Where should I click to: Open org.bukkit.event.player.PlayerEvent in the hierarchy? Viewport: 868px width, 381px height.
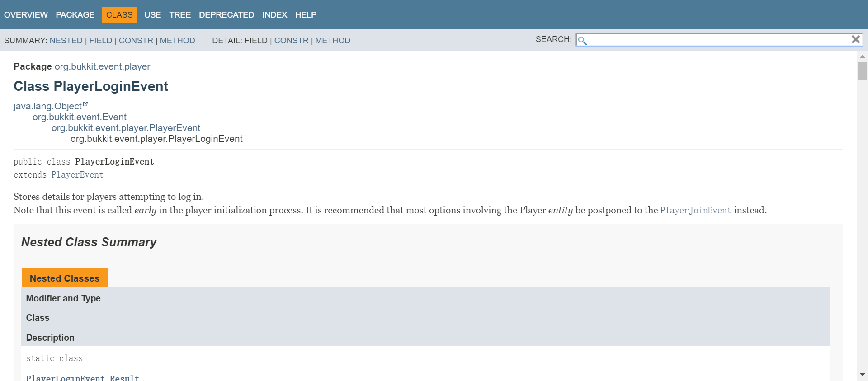tap(126, 128)
